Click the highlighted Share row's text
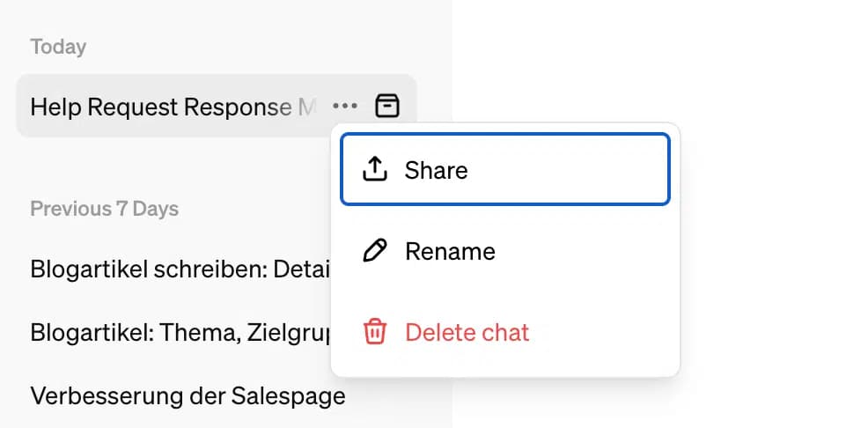Image resolution: width=868 pixels, height=428 pixels. (x=436, y=169)
